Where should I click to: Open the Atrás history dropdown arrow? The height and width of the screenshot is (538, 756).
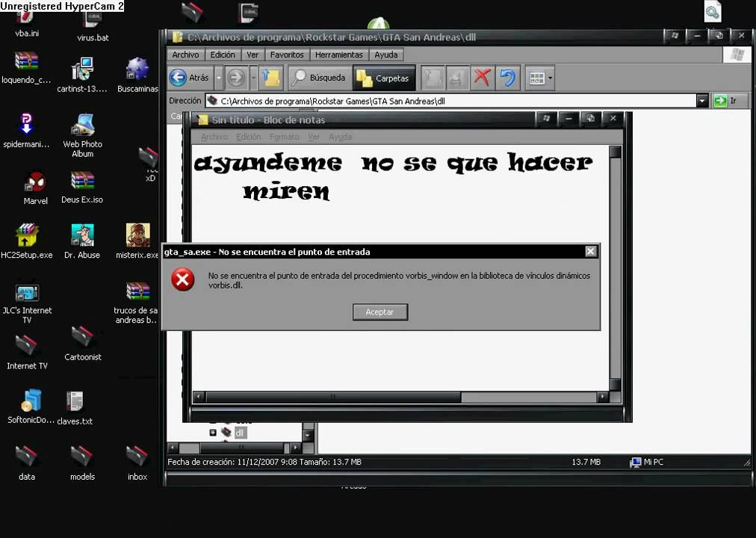coord(219,78)
